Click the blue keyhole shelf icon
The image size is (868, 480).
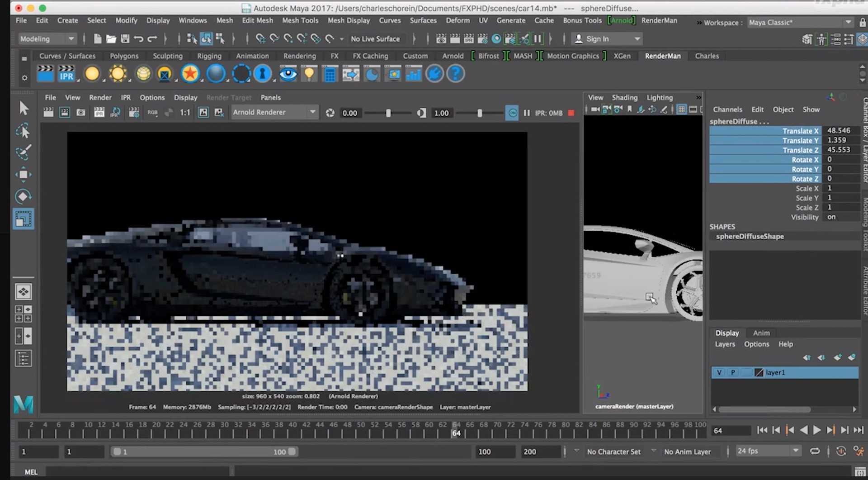click(x=263, y=74)
